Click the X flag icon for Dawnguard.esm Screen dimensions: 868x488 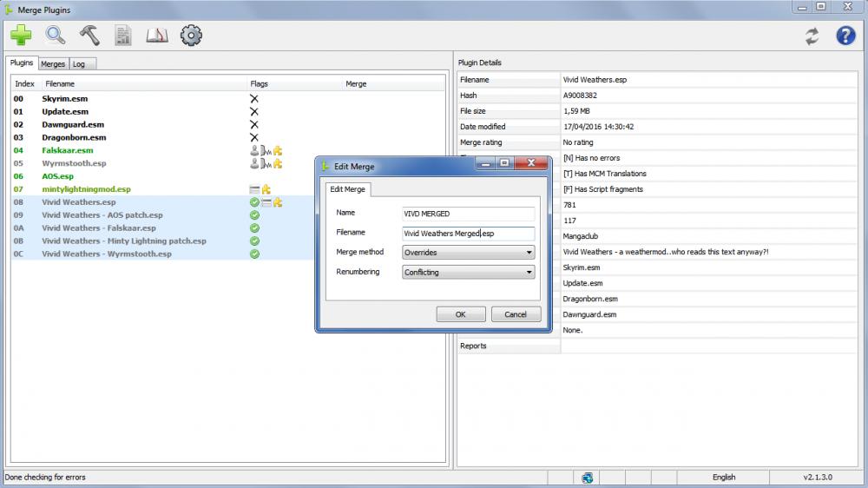[x=254, y=125]
